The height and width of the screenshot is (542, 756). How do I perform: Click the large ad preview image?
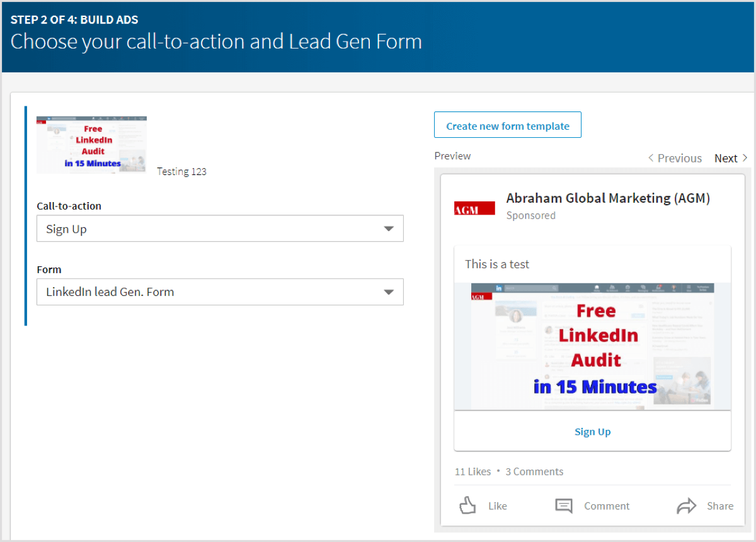(x=592, y=346)
